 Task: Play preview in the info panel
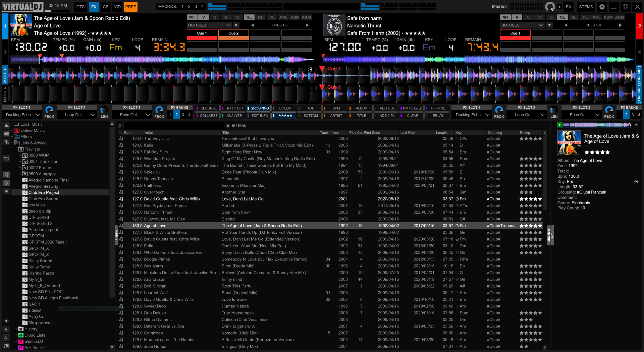click(559, 125)
